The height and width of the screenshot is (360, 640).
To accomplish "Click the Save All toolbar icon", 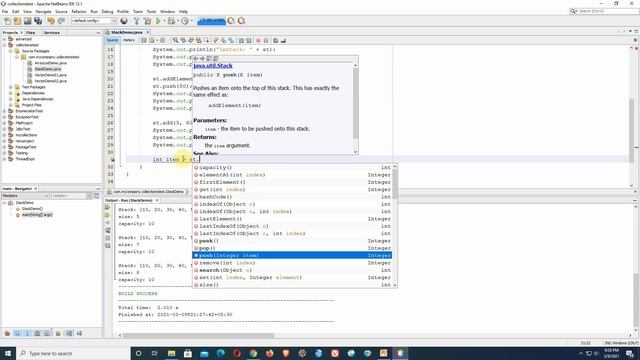I will tap(38, 21).
